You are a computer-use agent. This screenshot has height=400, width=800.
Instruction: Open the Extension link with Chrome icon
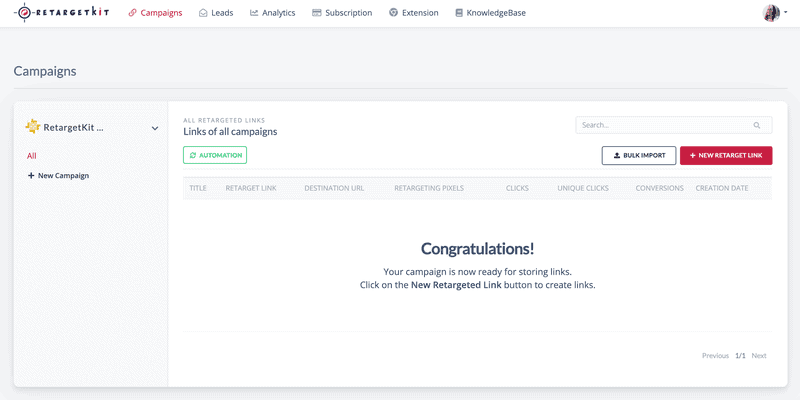point(413,13)
